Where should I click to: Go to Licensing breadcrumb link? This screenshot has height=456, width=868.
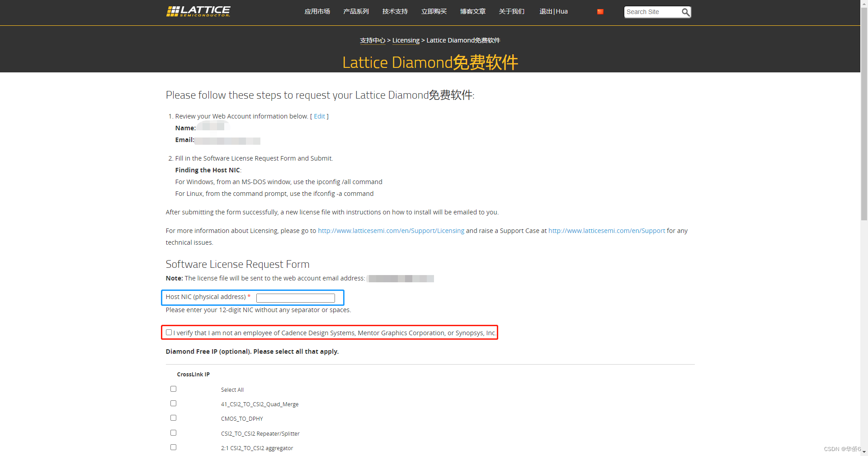pos(406,40)
